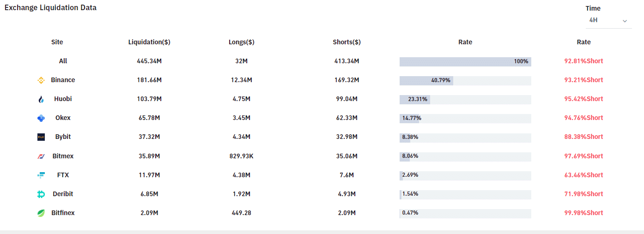The height and width of the screenshot is (234, 644).
Task: Click the Okex logo icon
Action: click(41, 118)
